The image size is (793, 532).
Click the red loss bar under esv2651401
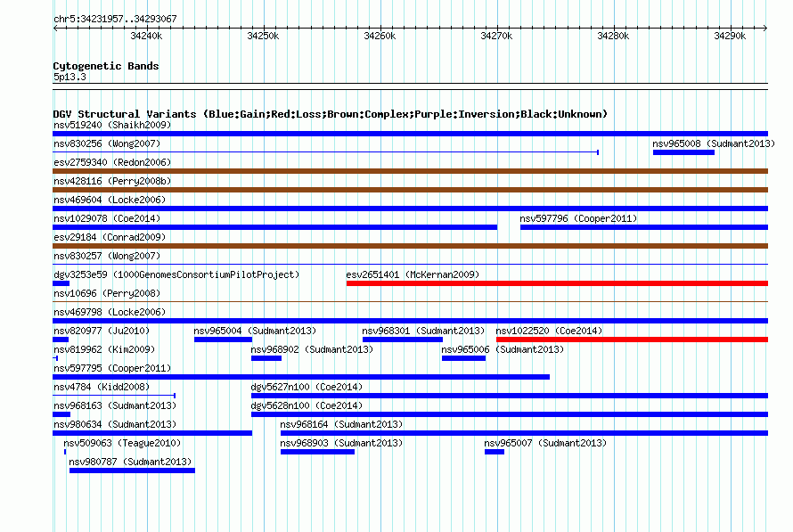[557, 283]
